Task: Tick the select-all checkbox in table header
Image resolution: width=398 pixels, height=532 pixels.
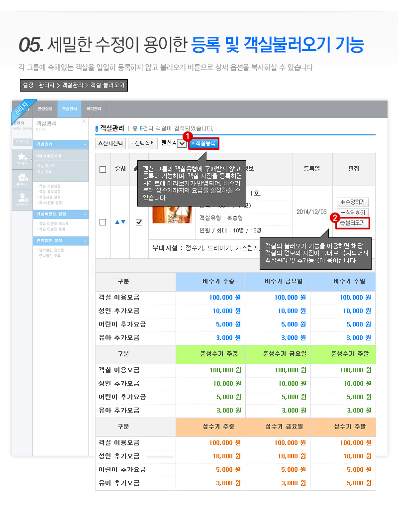Action: 103,169
